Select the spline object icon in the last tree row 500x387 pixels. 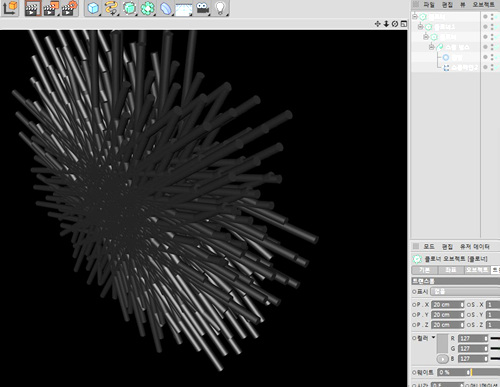point(446,68)
